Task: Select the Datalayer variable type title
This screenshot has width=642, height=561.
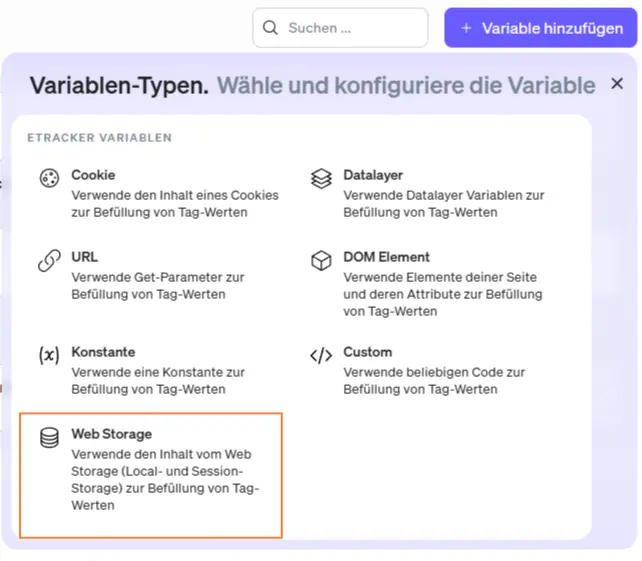Action: (373, 175)
